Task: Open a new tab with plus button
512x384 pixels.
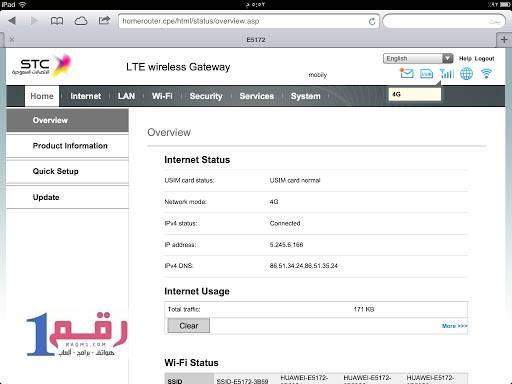Action: tap(504, 40)
